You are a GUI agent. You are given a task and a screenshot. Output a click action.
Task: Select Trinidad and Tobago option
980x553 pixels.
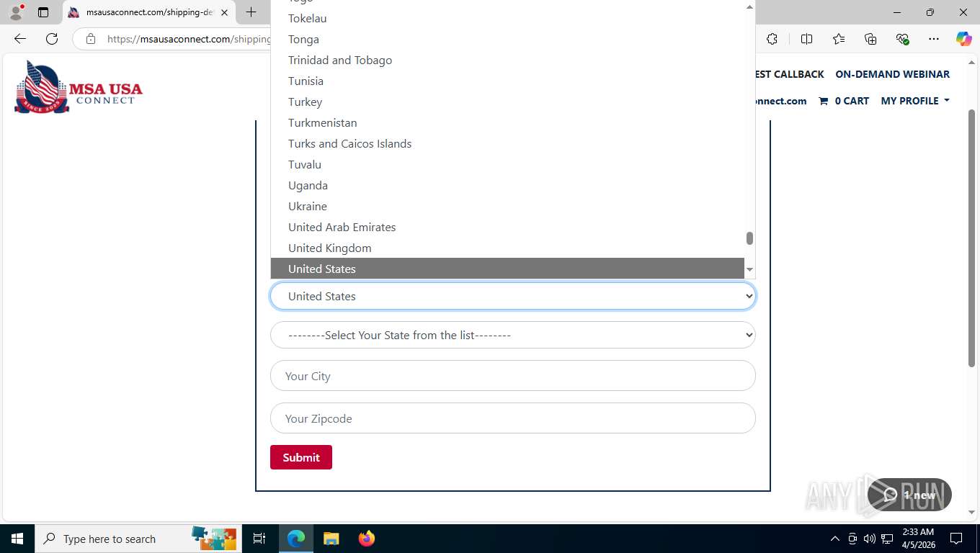pos(507,60)
